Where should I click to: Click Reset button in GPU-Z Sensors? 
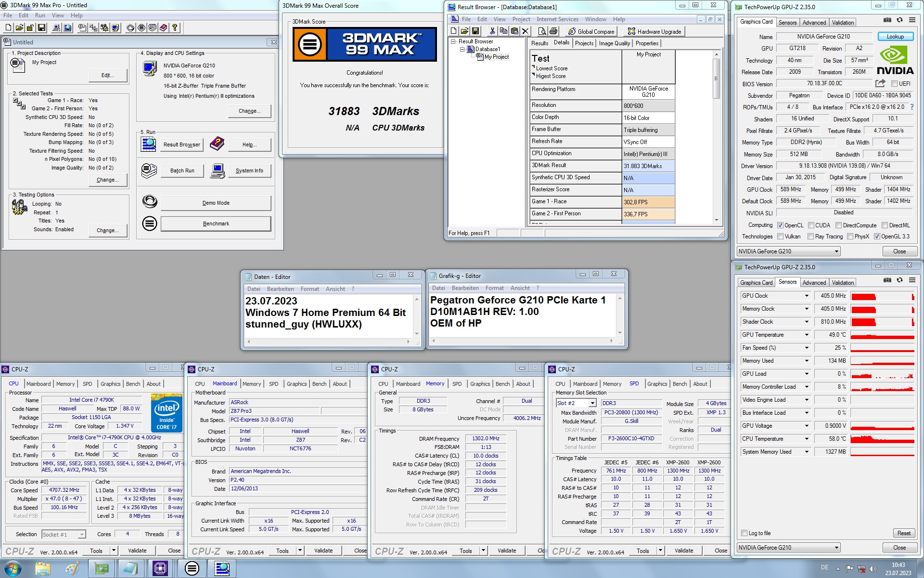(x=904, y=533)
